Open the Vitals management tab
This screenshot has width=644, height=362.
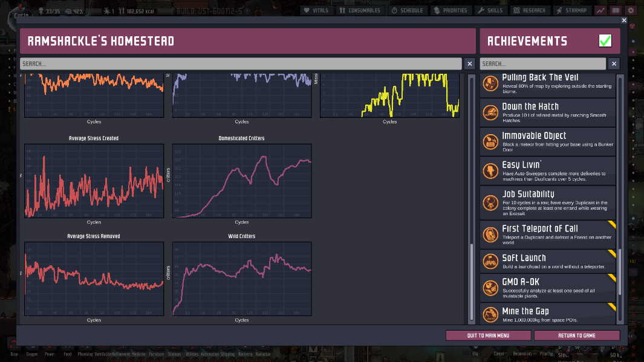[x=316, y=10]
